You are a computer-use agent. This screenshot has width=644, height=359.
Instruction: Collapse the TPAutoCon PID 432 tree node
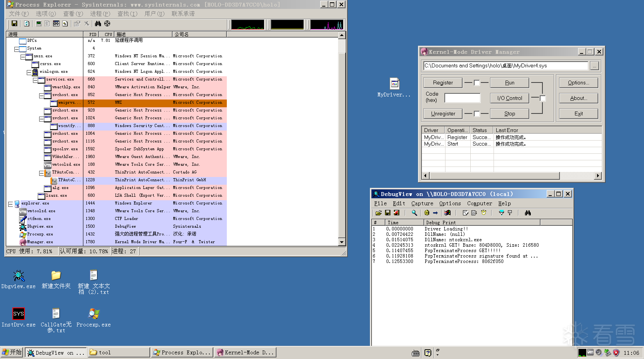[x=41, y=173]
